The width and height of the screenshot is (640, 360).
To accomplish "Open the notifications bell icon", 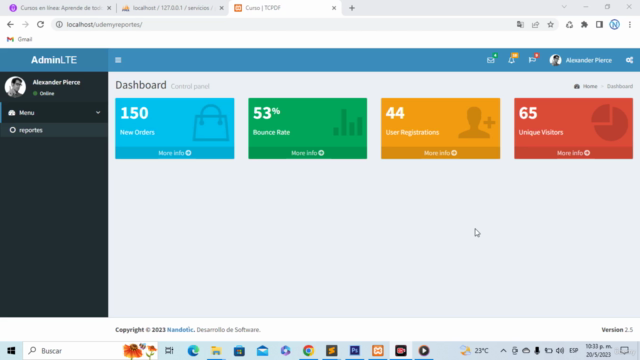I will click(511, 60).
